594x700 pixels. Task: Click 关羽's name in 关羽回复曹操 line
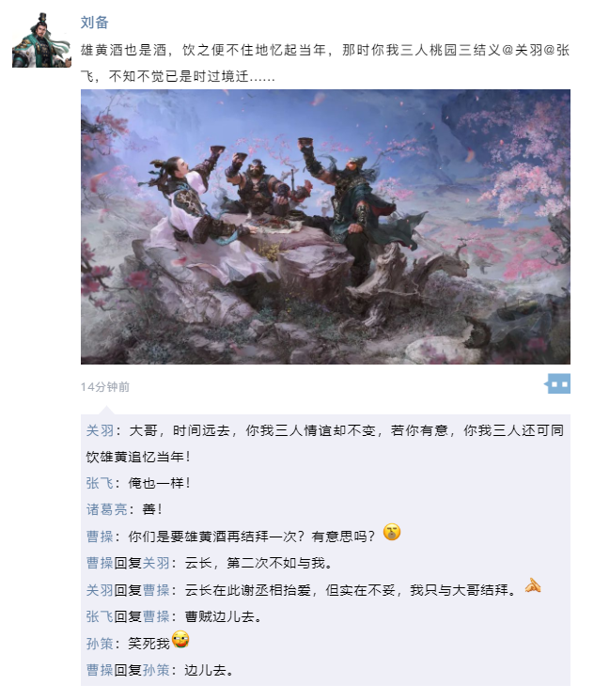100,590
